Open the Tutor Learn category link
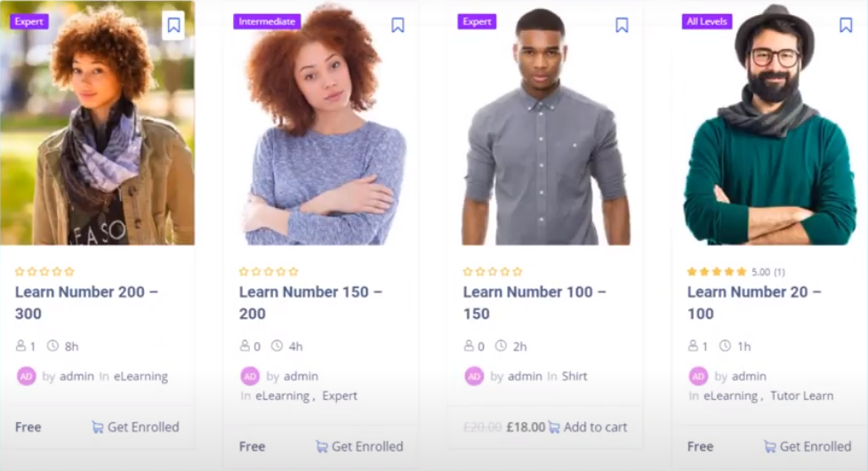868x471 pixels. click(x=801, y=395)
